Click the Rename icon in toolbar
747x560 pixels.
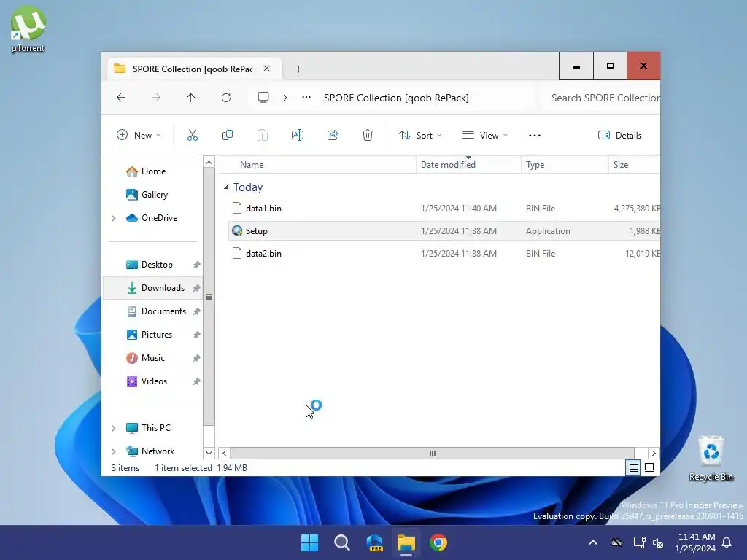tap(298, 135)
